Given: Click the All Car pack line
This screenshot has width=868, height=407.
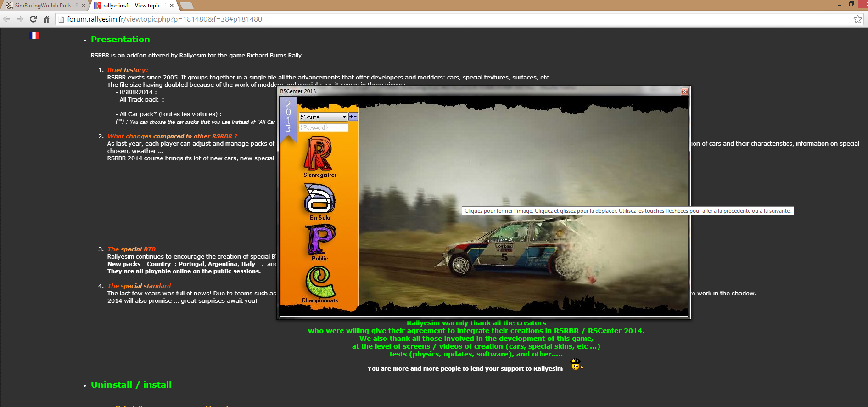Looking at the screenshot, I should coord(168,114).
